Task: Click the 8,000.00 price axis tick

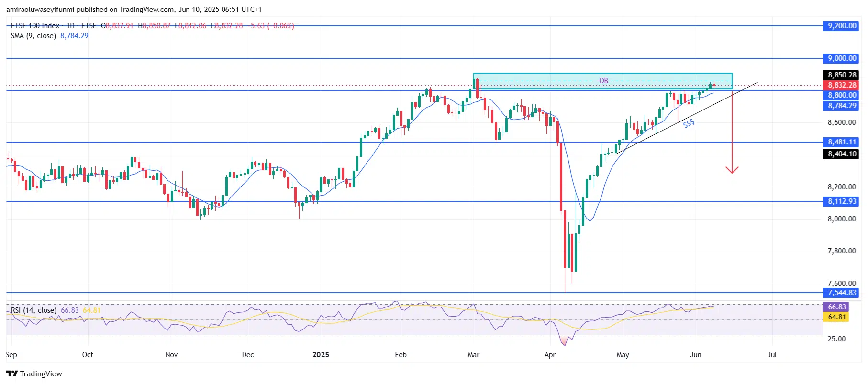Action: 842,219
